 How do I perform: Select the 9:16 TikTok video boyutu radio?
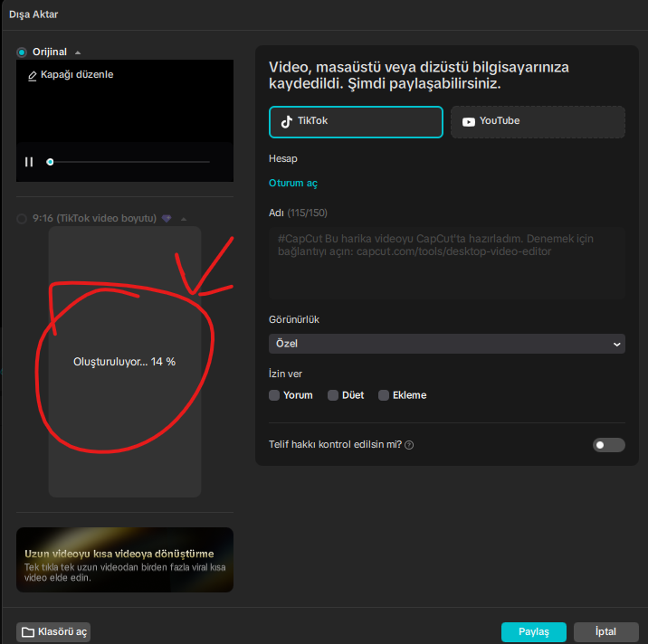tap(22, 219)
